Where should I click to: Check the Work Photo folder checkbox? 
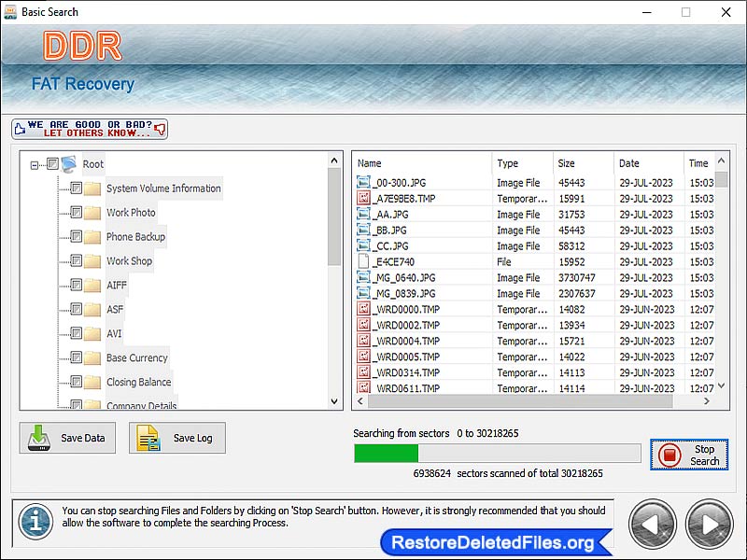coord(77,212)
